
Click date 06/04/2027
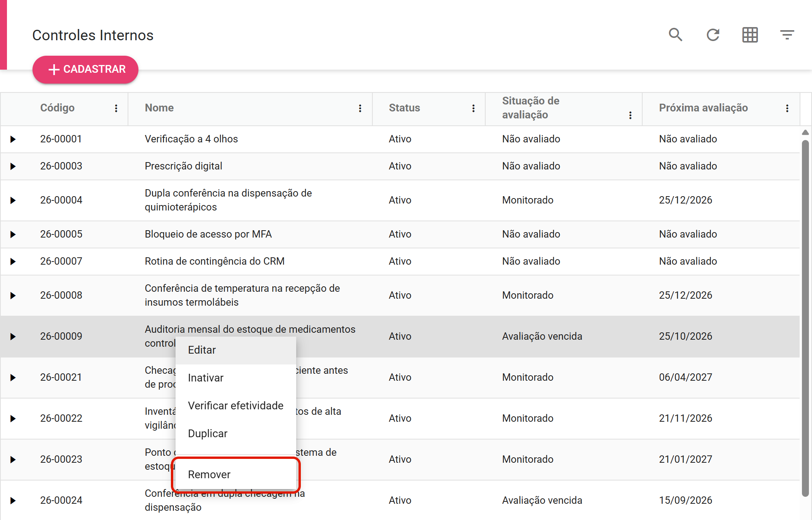pyautogui.click(x=686, y=377)
